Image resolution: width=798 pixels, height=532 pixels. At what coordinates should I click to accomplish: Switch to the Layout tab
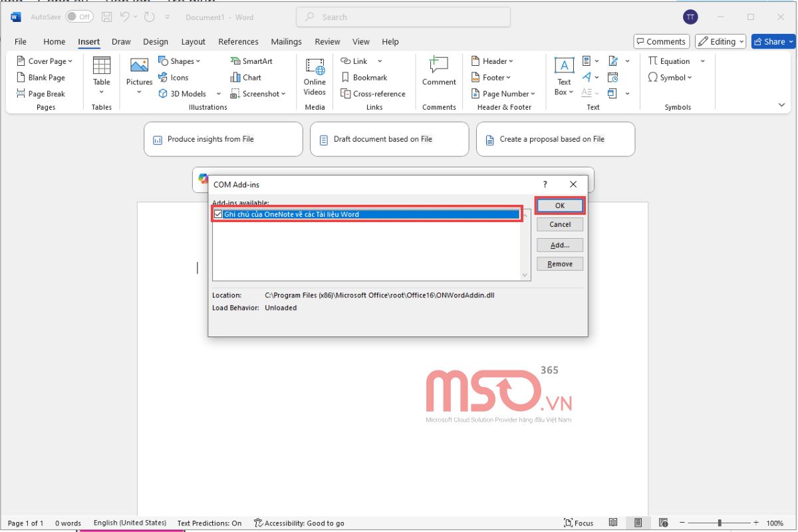coord(194,41)
